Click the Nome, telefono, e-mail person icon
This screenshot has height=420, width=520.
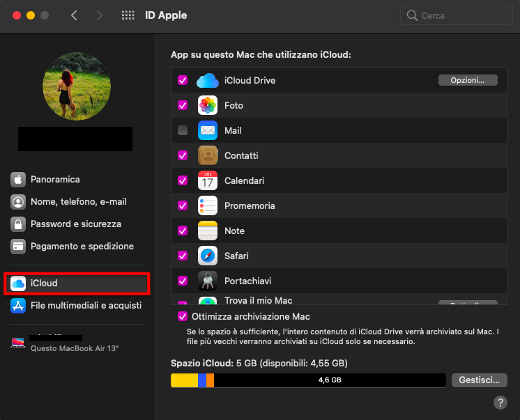[18, 202]
